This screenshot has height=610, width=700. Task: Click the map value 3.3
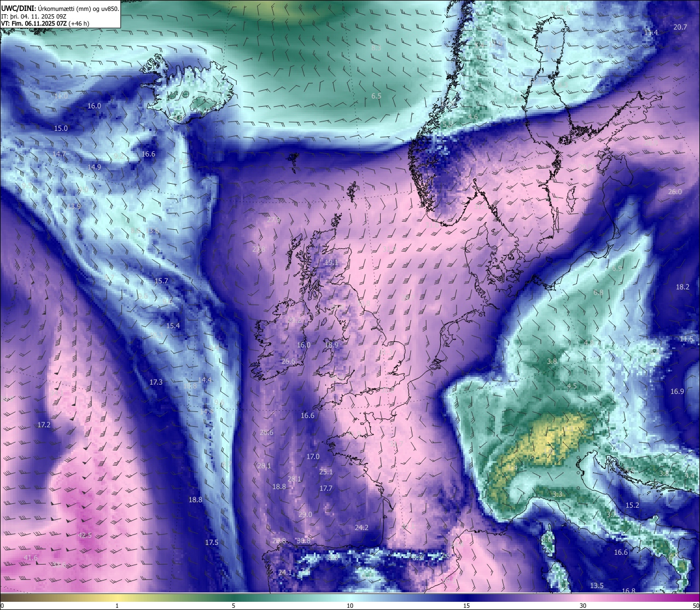[557, 495]
